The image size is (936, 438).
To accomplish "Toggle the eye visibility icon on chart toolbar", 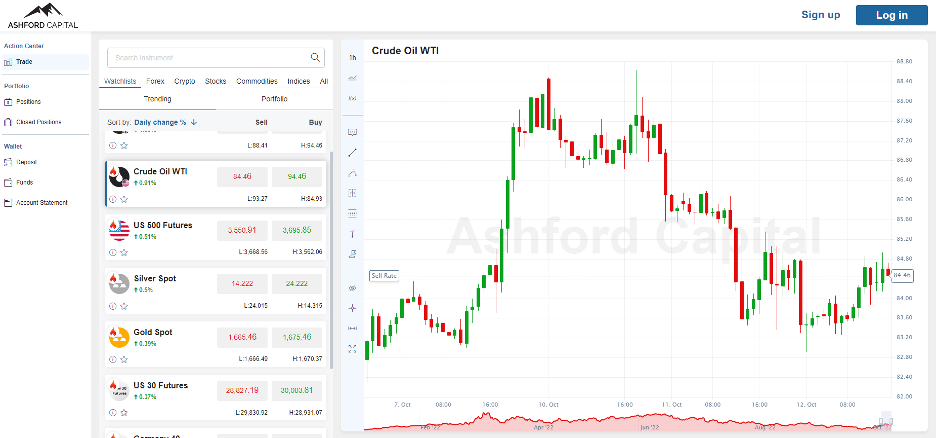I will pos(352,288).
